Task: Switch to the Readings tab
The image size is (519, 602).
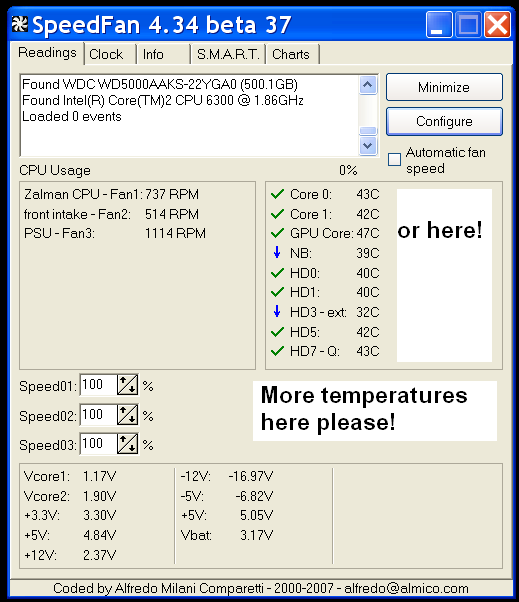Action: 47,53
